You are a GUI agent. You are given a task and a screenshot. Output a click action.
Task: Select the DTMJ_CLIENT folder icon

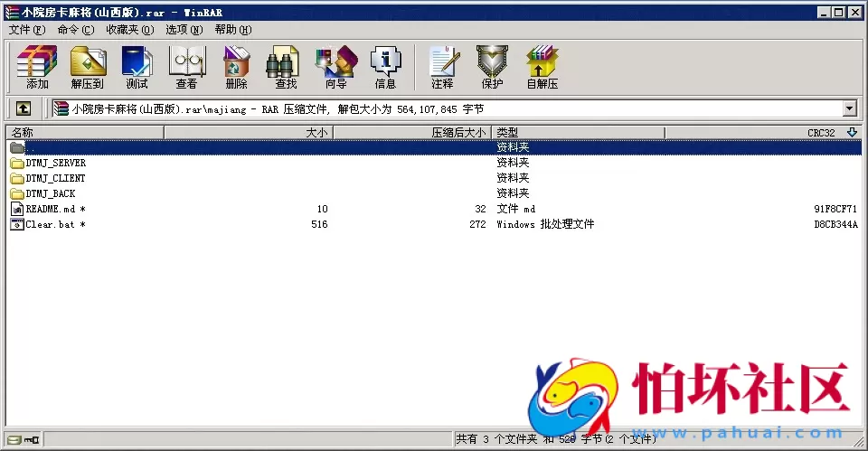17,178
